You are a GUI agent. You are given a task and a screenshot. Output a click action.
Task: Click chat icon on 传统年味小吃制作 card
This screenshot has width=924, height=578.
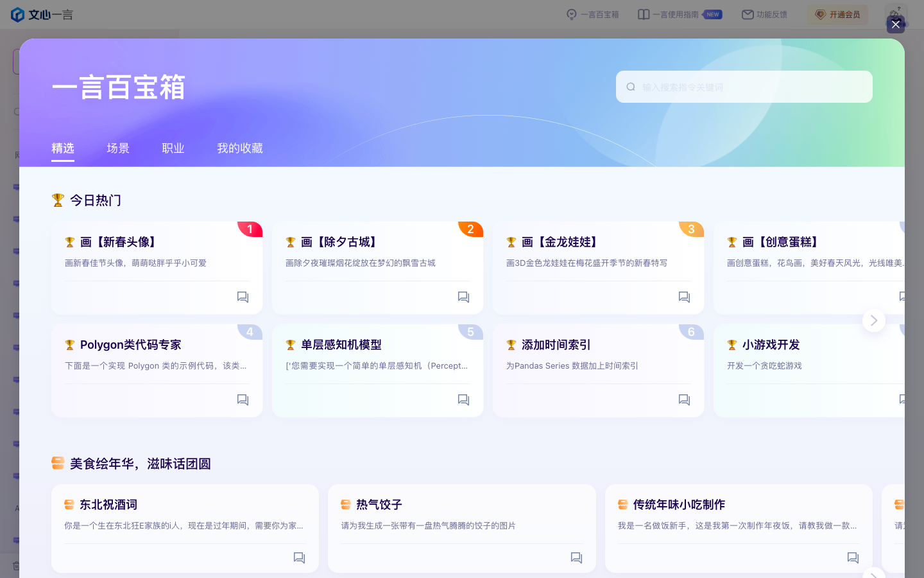click(x=853, y=557)
